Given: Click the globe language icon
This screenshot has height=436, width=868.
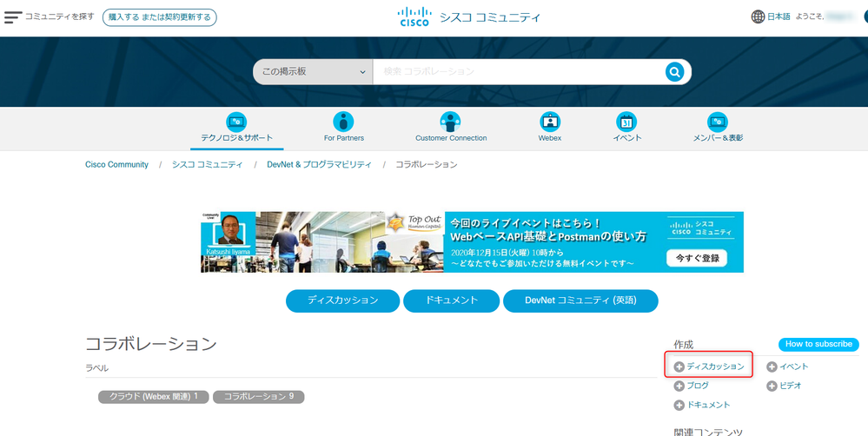Looking at the screenshot, I should pos(758,17).
